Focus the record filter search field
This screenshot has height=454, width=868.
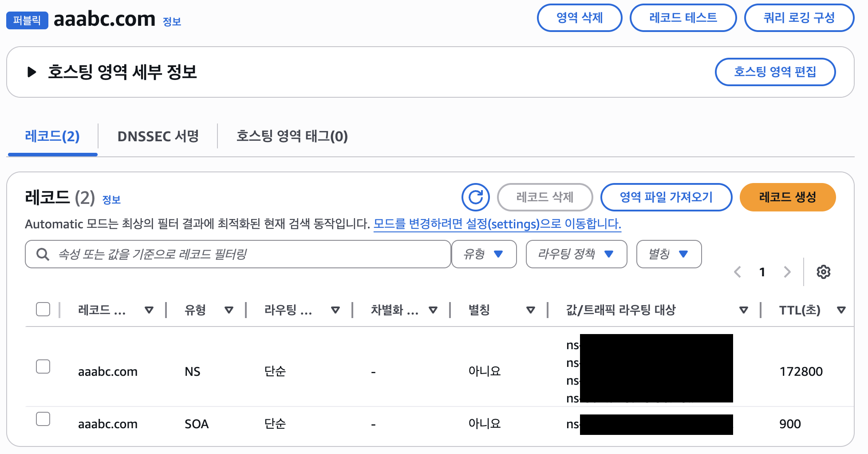238,254
